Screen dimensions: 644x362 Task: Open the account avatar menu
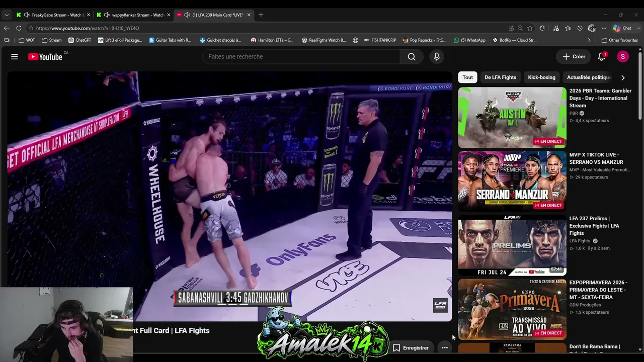(623, 57)
